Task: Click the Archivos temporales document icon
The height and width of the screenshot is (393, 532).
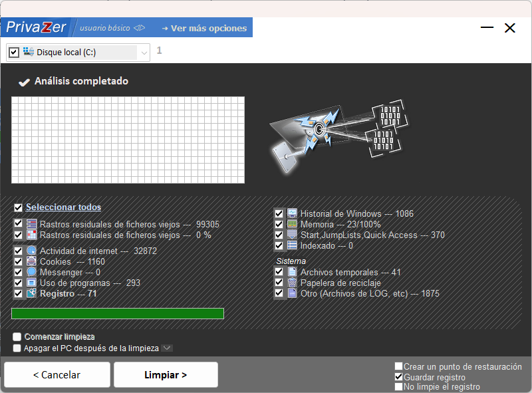Action: point(292,272)
